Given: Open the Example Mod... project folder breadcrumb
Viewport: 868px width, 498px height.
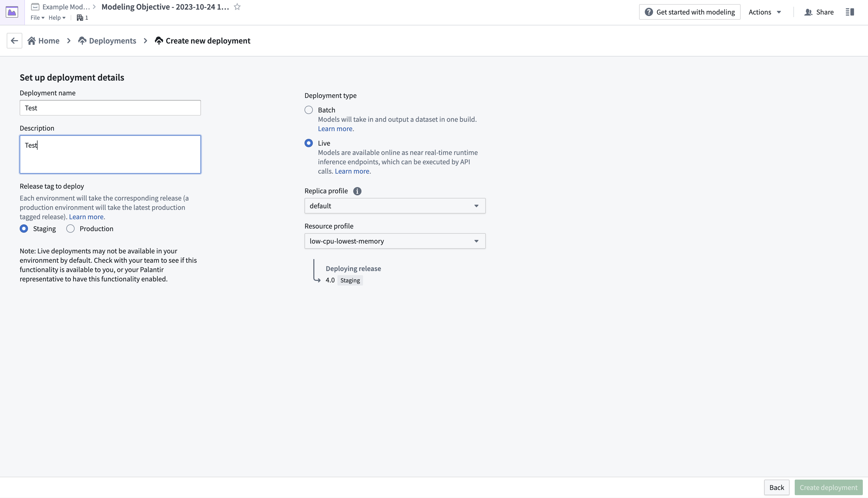Looking at the screenshot, I should click(x=61, y=7).
